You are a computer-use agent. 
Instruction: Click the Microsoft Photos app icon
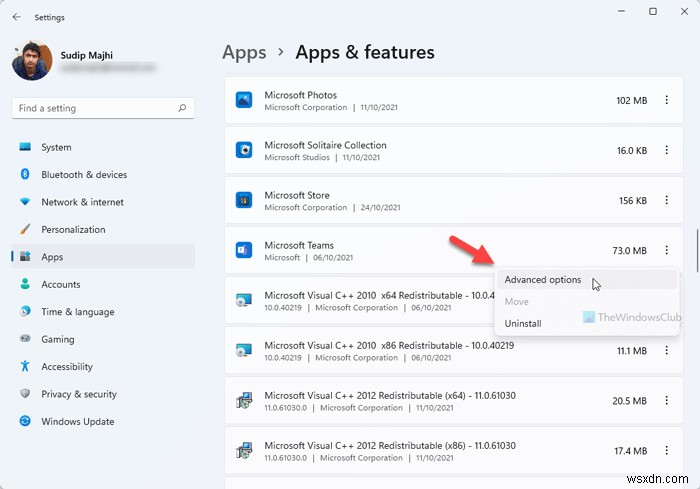tap(244, 100)
